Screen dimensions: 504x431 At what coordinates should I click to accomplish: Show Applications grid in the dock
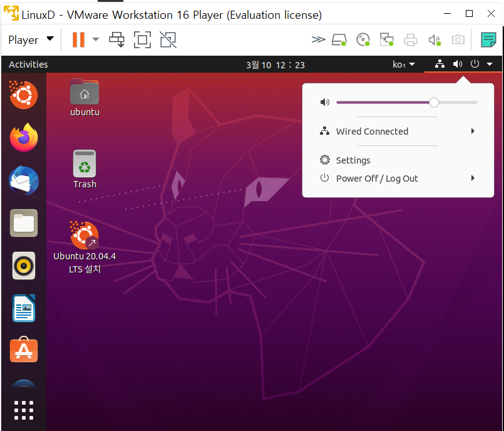point(23,410)
